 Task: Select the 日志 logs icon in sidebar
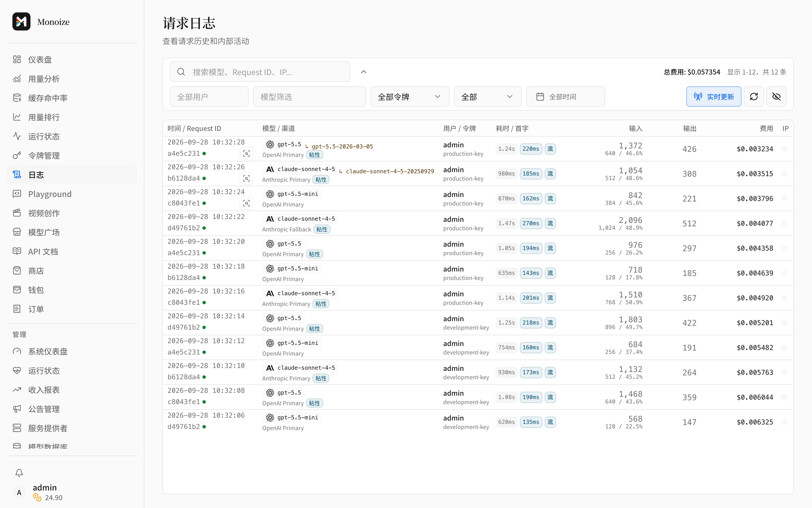[17, 174]
